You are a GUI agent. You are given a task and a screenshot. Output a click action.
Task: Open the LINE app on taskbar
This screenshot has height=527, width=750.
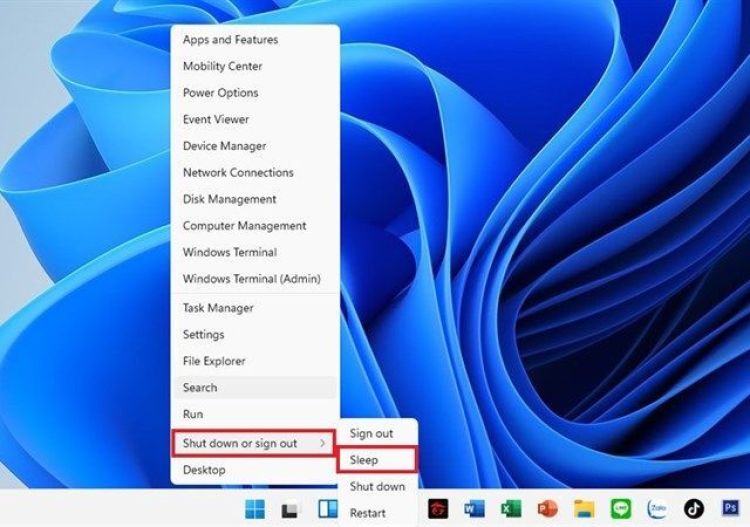pos(620,508)
